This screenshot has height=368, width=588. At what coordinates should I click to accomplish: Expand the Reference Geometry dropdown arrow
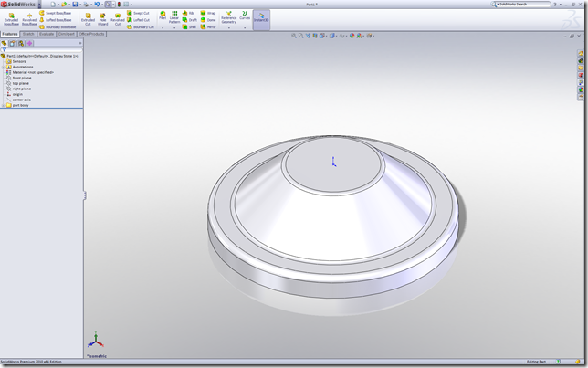[x=229, y=27]
